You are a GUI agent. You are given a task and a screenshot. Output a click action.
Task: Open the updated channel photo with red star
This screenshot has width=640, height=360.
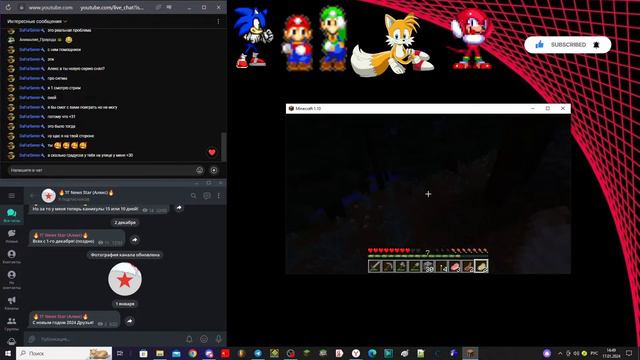tap(125, 279)
